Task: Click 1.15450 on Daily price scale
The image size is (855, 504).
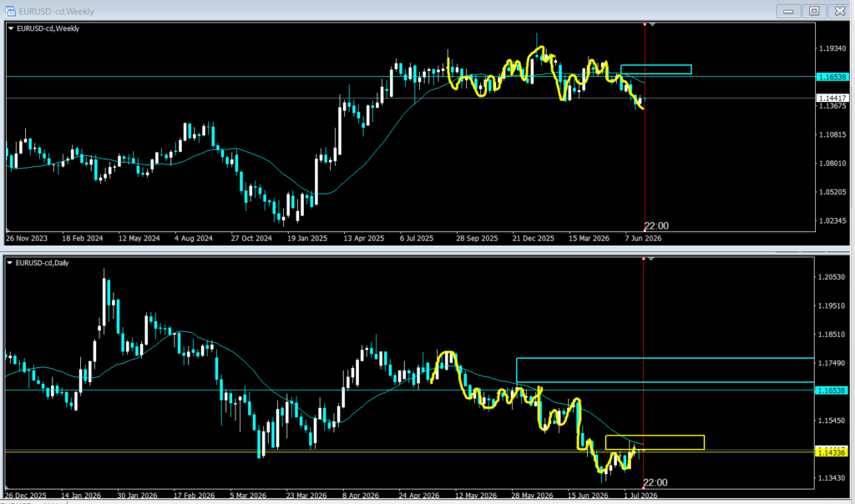Action: click(832, 421)
